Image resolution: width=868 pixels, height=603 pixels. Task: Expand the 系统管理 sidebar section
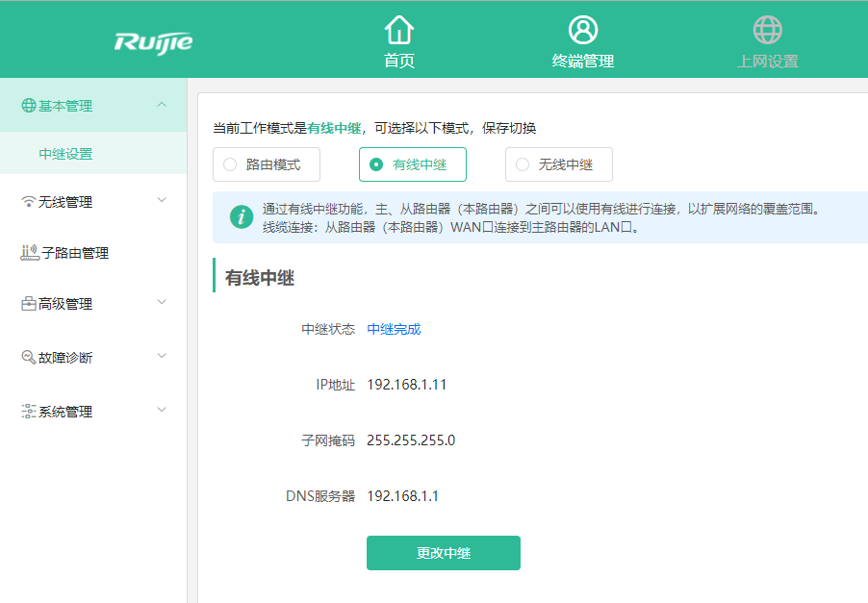click(x=161, y=411)
